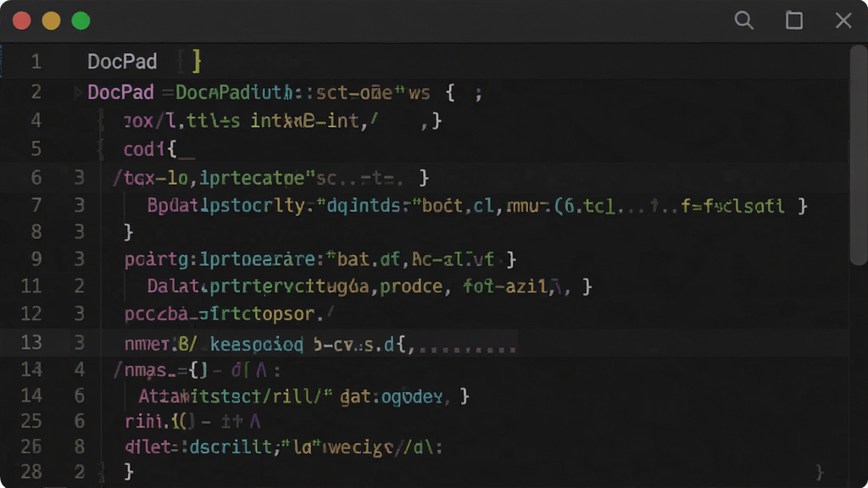Screen dimensions: 868x488
Task: Collapse the code block at line 2
Action: click(x=77, y=92)
